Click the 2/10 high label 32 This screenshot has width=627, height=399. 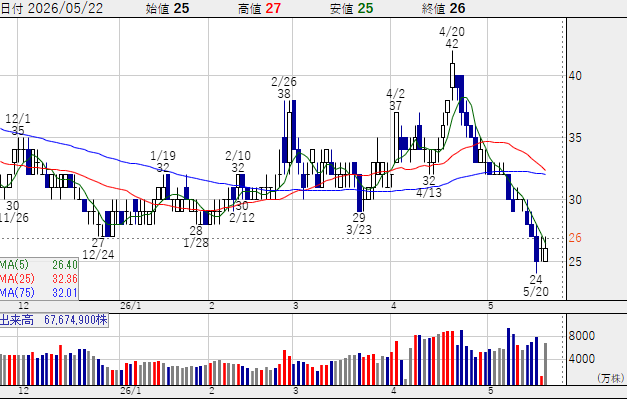238,168
